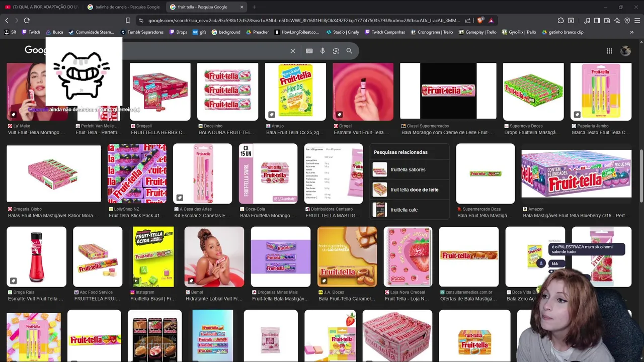Reload the current page
Screen dimensions: 644x362
point(27,21)
